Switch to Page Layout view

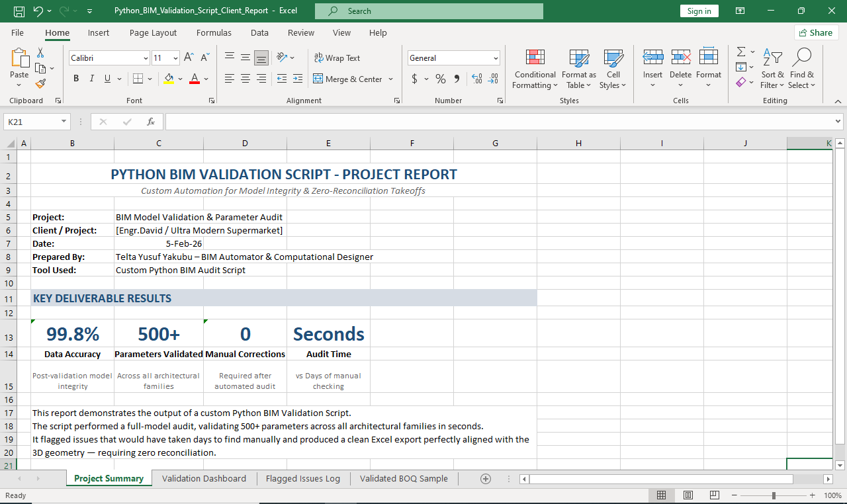click(688, 495)
